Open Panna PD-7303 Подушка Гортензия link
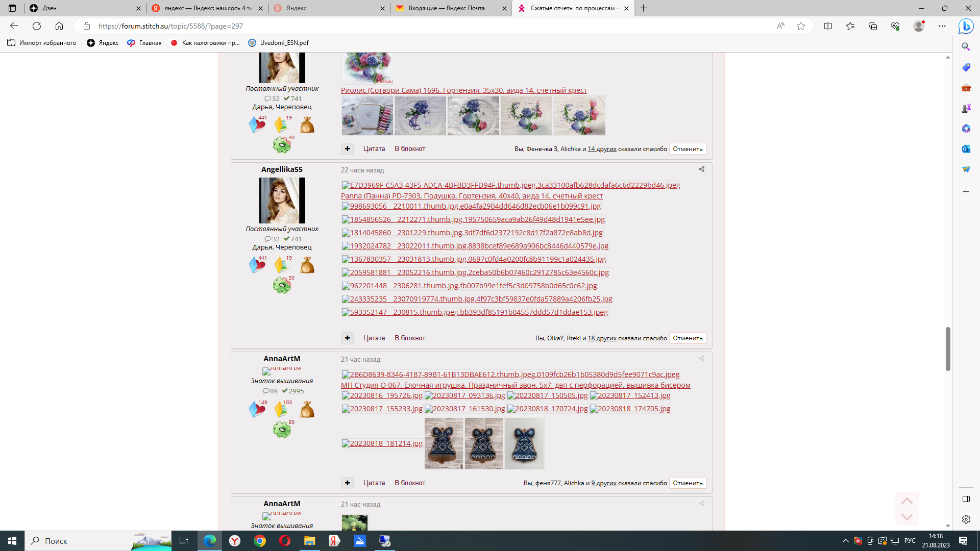This screenshot has width=980, height=551. 472,196
